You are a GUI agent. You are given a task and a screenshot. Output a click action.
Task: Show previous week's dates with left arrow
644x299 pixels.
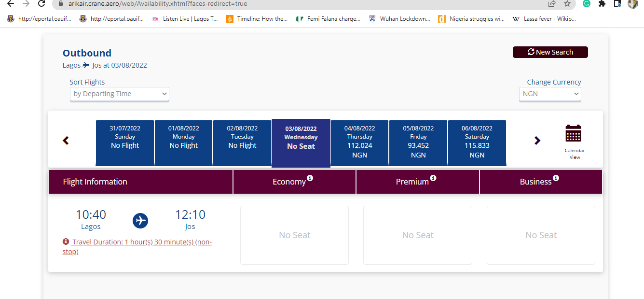(66, 141)
